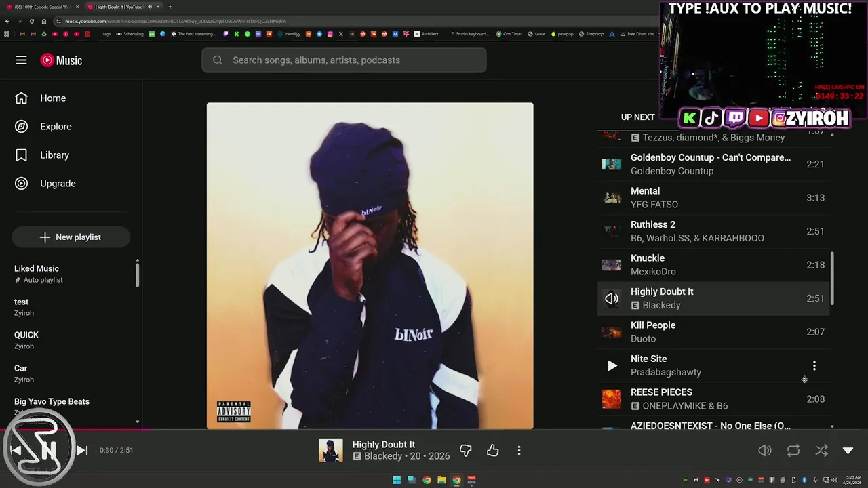Image resolution: width=868 pixels, height=488 pixels.
Task: Select Knuckle by MexikoDro in queue
Action: click(713, 265)
